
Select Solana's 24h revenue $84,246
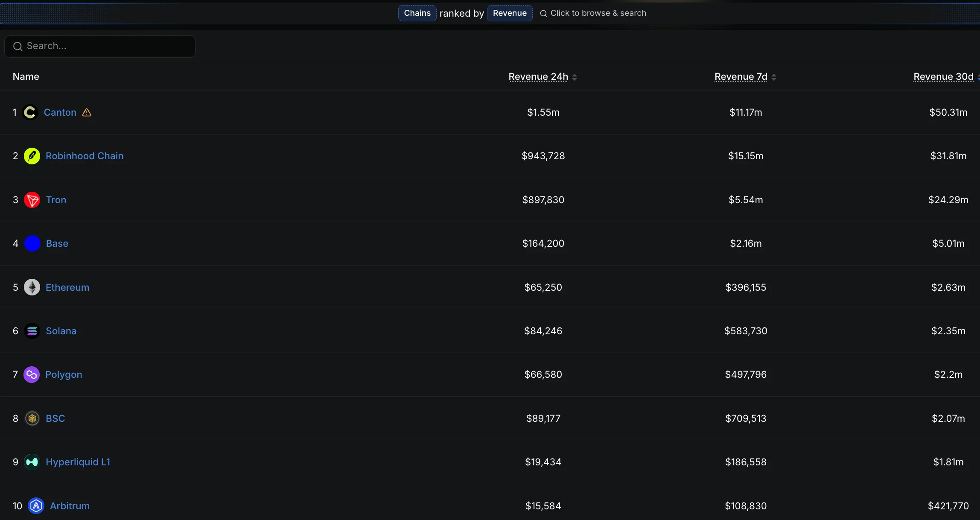543,331
